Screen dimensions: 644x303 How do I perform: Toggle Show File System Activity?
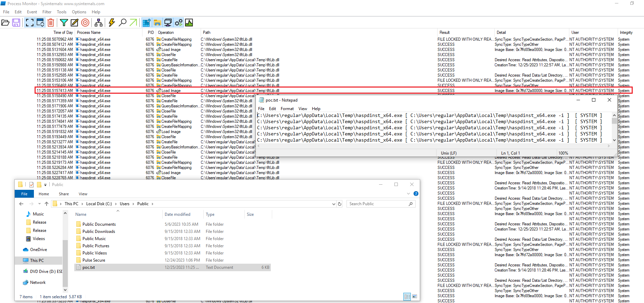(157, 23)
